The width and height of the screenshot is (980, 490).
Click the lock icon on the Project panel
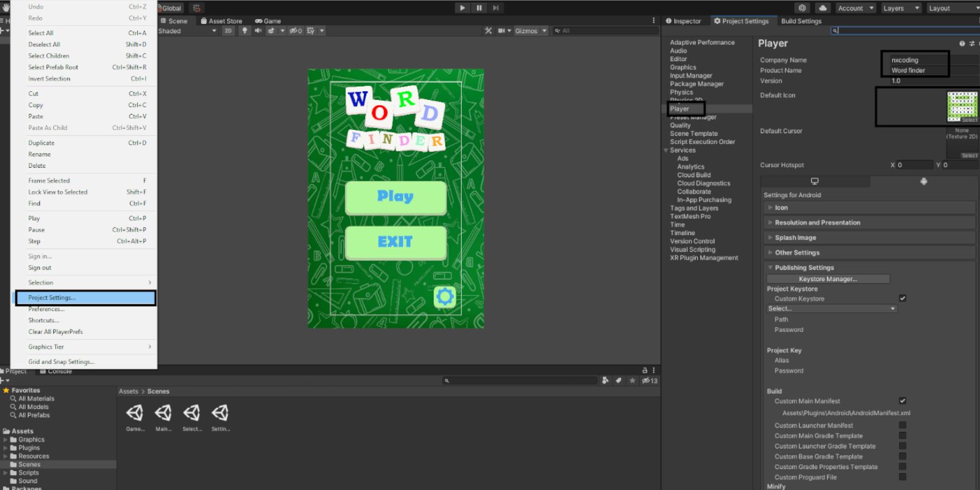(x=644, y=371)
